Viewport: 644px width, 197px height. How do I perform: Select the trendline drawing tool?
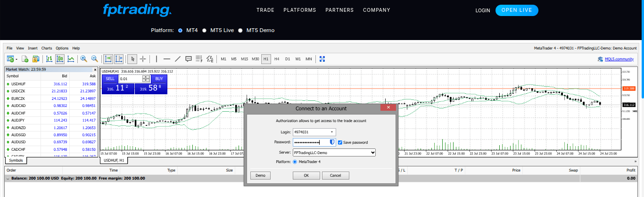[178, 59]
